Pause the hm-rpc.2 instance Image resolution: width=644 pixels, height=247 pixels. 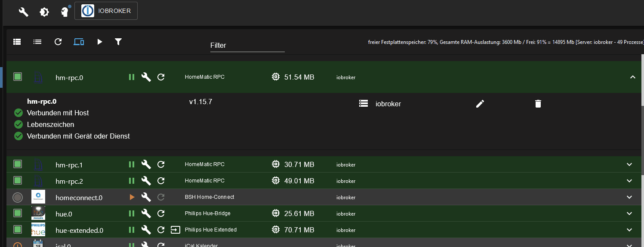pyautogui.click(x=132, y=181)
